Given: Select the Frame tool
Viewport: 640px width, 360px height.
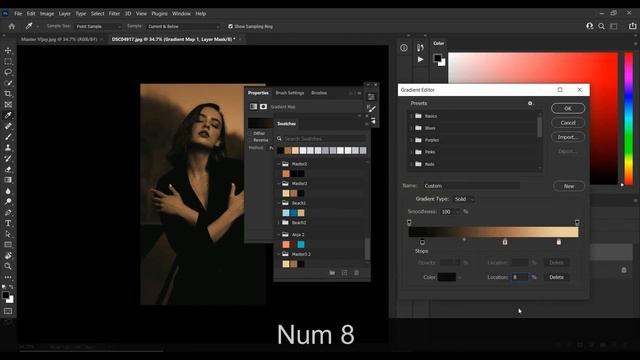Looking at the screenshot, I should (x=8, y=104).
